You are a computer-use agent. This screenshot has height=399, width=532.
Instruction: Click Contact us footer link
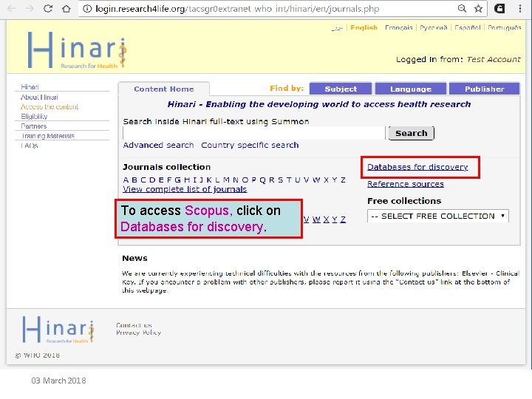click(x=134, y=325)
